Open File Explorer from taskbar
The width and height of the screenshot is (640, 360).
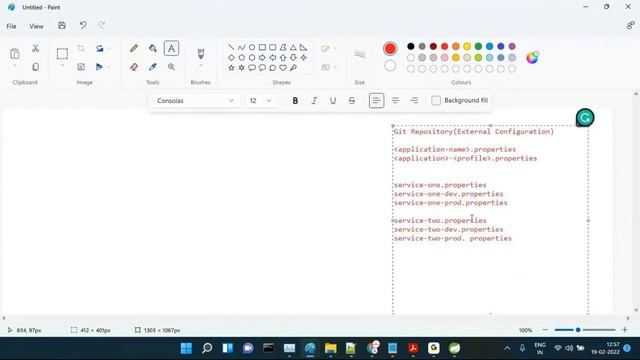[x=331, y=348]
